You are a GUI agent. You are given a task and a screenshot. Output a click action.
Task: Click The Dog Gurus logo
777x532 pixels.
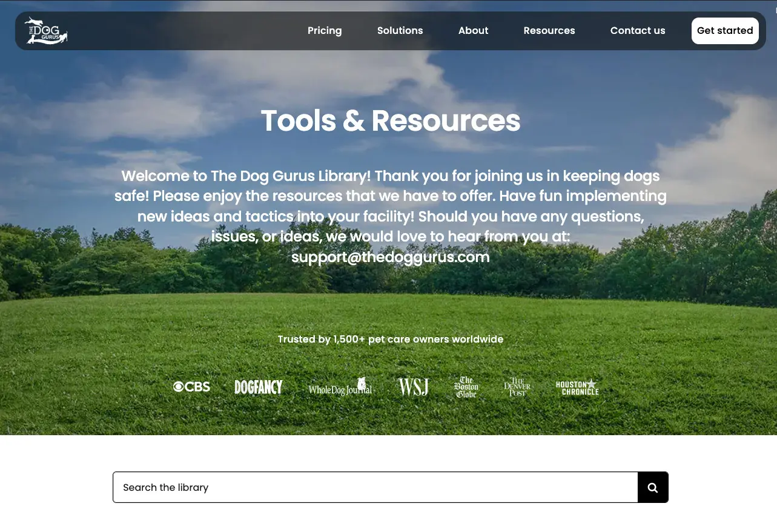[x=46, y=31]
